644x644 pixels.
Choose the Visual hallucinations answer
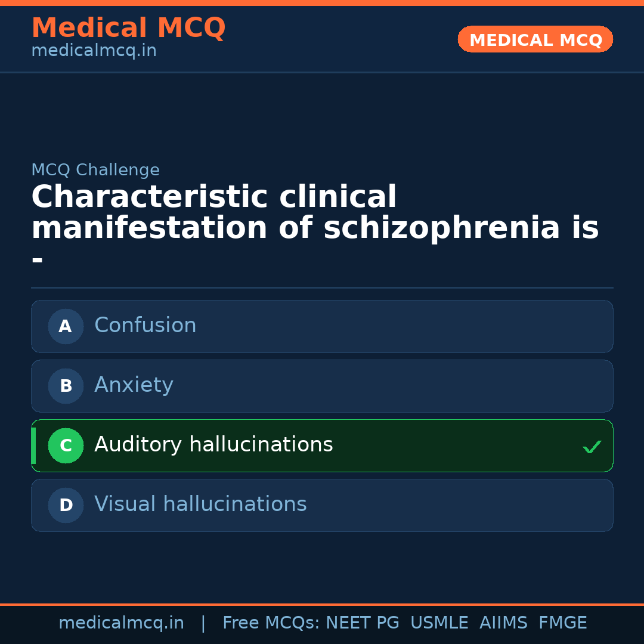tap(200, 504)
